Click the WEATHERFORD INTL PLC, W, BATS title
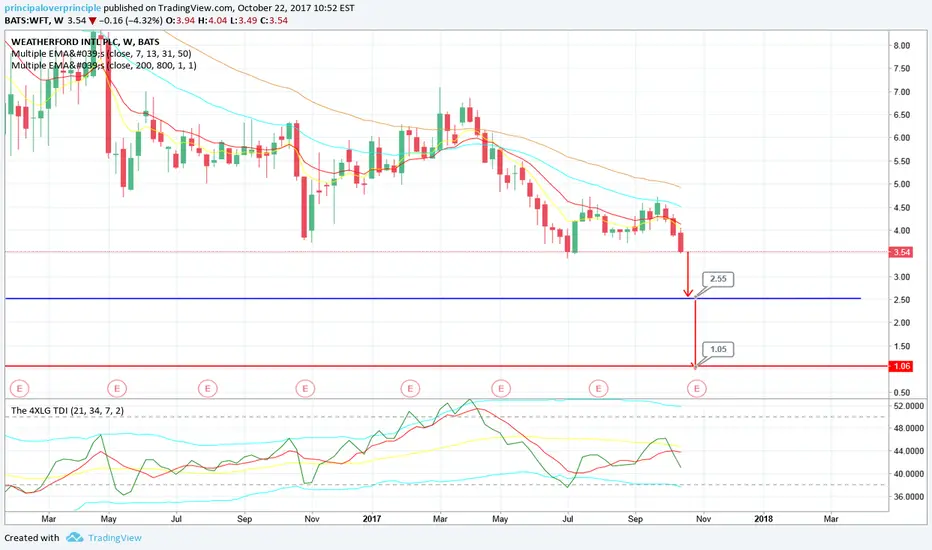This screenshot has width=932, height=550. tap(86, 42)
